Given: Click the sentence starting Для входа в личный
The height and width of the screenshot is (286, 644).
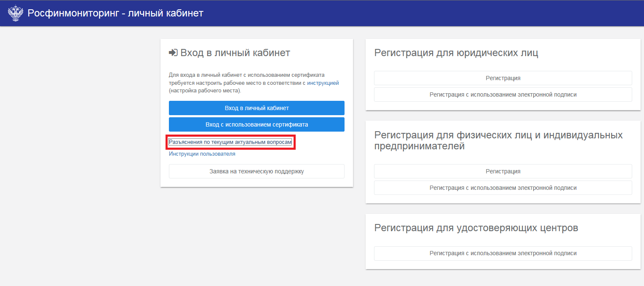Looking at the screenshot, I should pyautogui.click(x=246, y=75).
